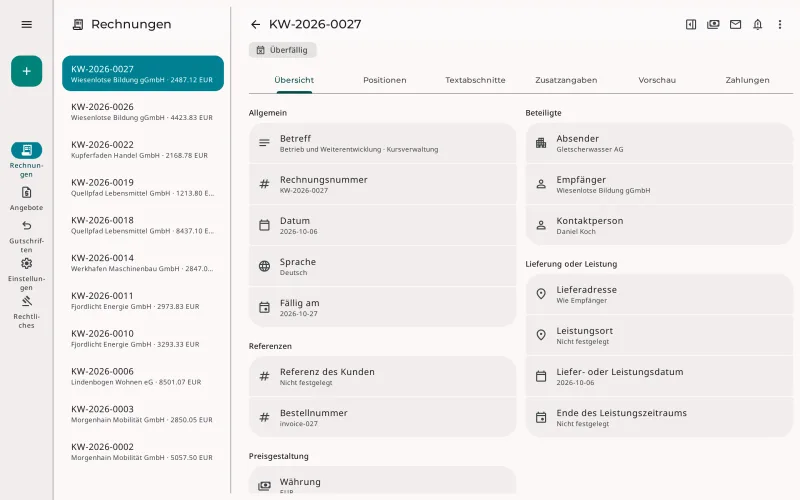Select invoice KW-2026-0011 in list

point(143,300)
